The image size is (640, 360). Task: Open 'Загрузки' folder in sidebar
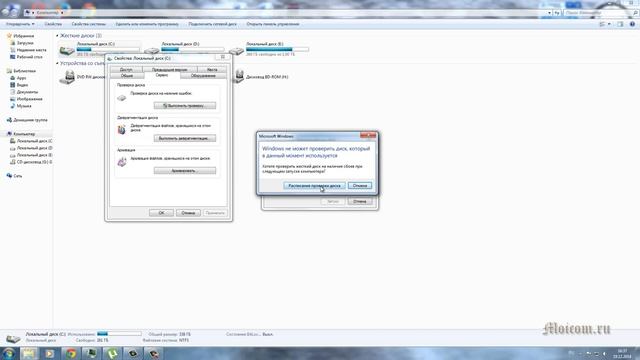coord(25,43)
